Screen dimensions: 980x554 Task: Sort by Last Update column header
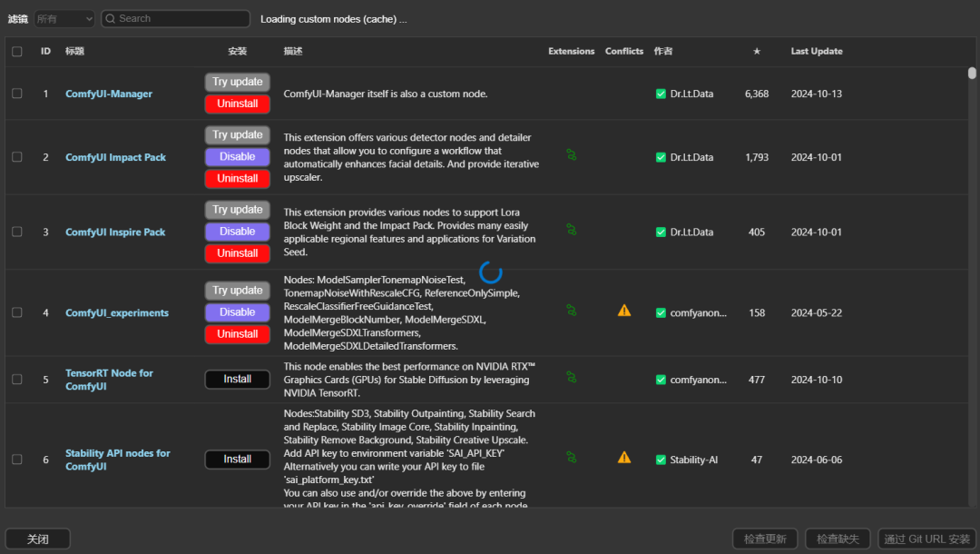click(817, 51)
